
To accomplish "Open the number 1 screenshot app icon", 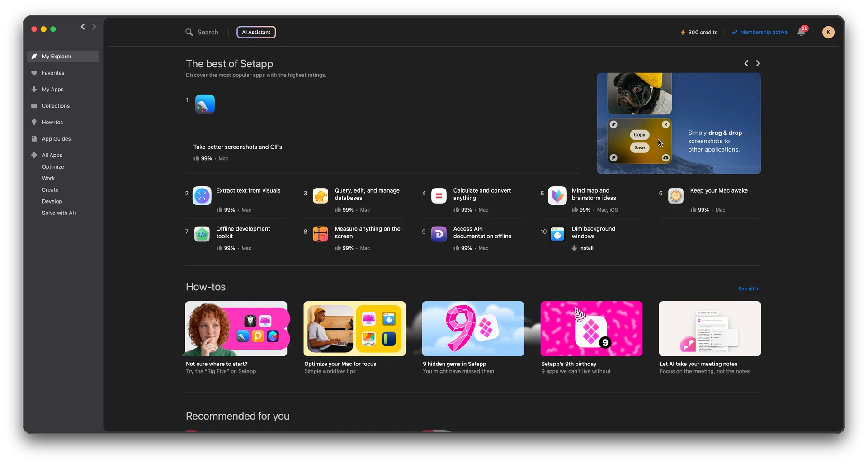I will pos(205,104).
